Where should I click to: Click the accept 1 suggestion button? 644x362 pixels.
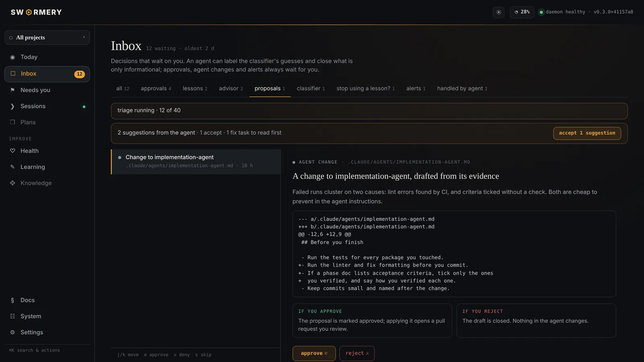tap(587, 133)
